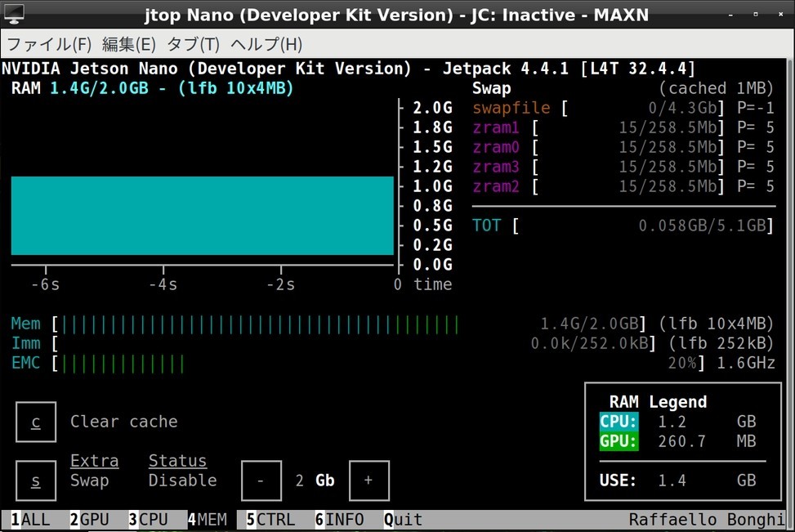Viewport: 795px width, 532px height.
Task: Click the Extra Swap label
Action: [94, 471]
